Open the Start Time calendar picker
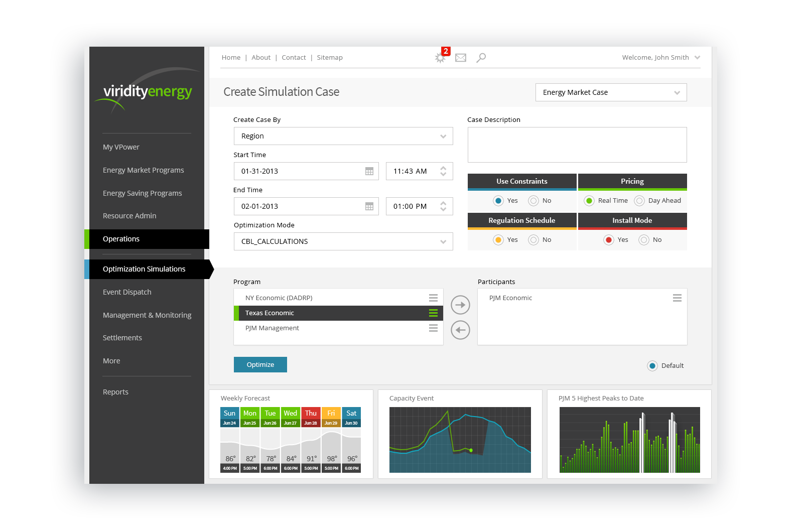 click(x=369, y=171)
